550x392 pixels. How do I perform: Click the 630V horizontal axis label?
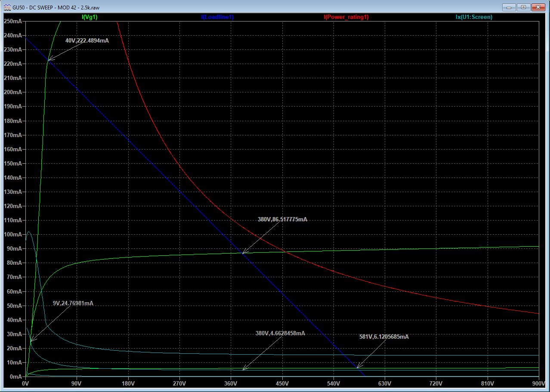click(x=384, y=383)
